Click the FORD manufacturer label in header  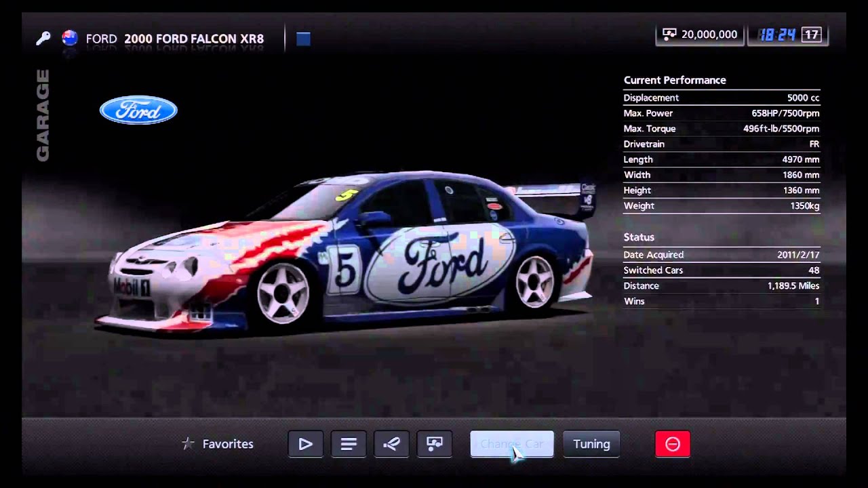(102, 39)
